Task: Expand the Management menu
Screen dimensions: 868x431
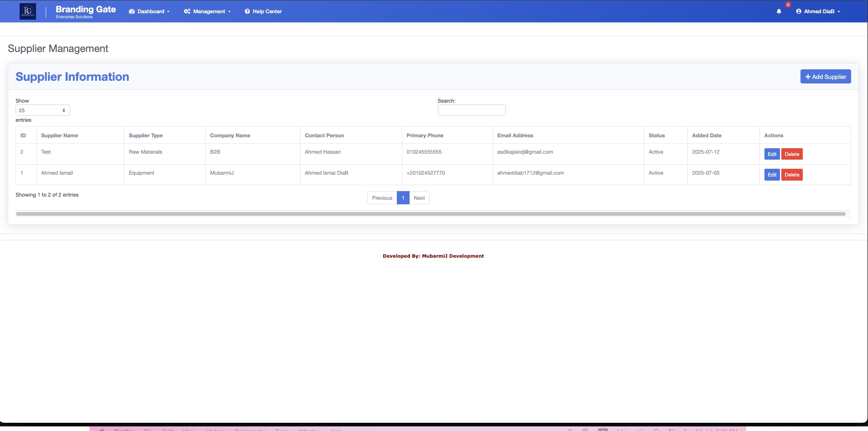Action: [x=208, y=11]
